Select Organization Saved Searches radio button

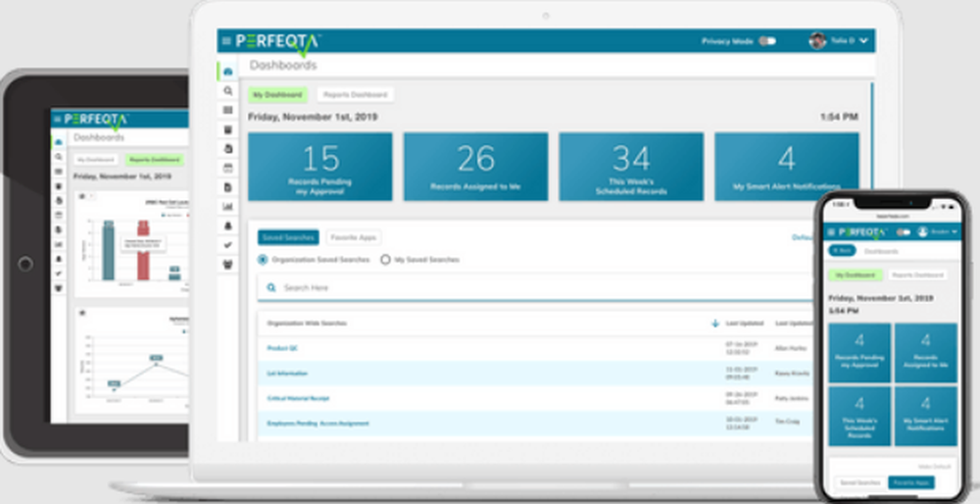(263, 260)
